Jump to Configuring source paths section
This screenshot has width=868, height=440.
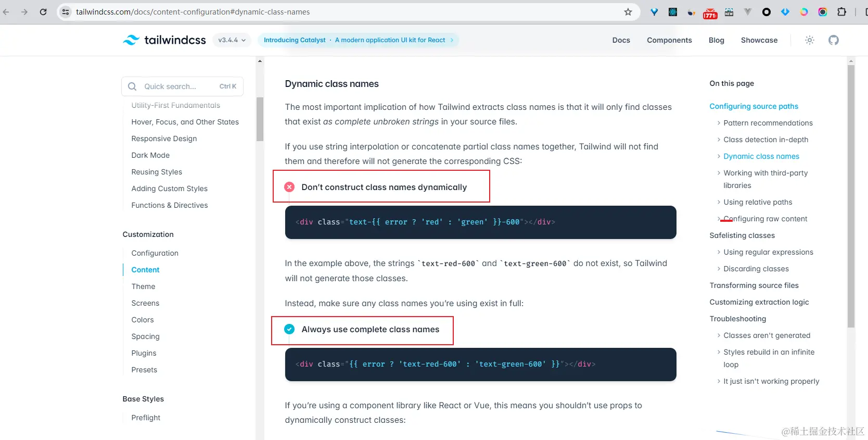tap(754, 106)
